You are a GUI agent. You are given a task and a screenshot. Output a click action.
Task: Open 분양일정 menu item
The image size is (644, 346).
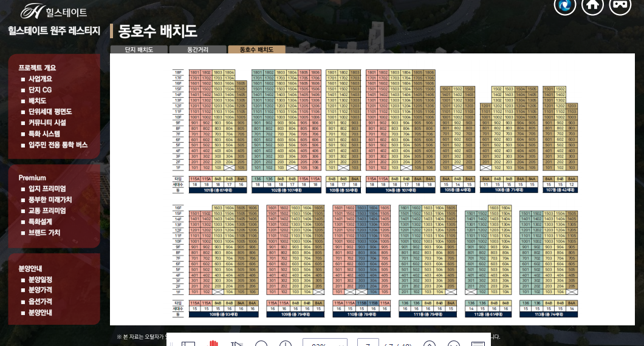click(40, 279)
